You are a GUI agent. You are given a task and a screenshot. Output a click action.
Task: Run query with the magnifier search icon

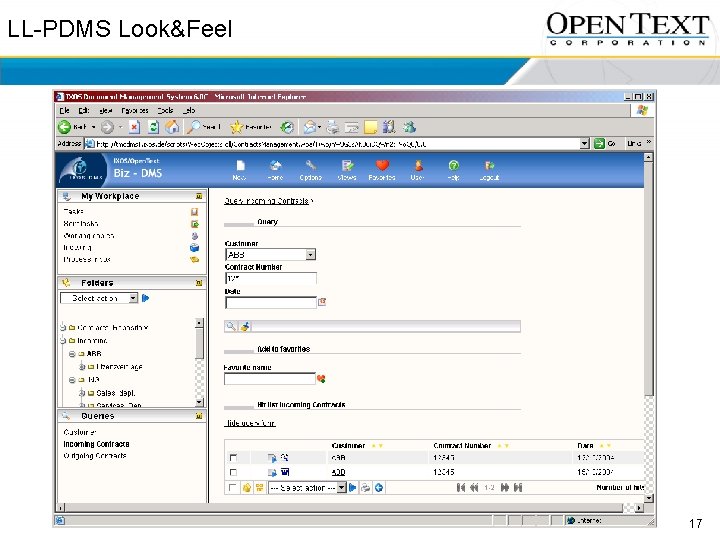[x=231, y=326]
